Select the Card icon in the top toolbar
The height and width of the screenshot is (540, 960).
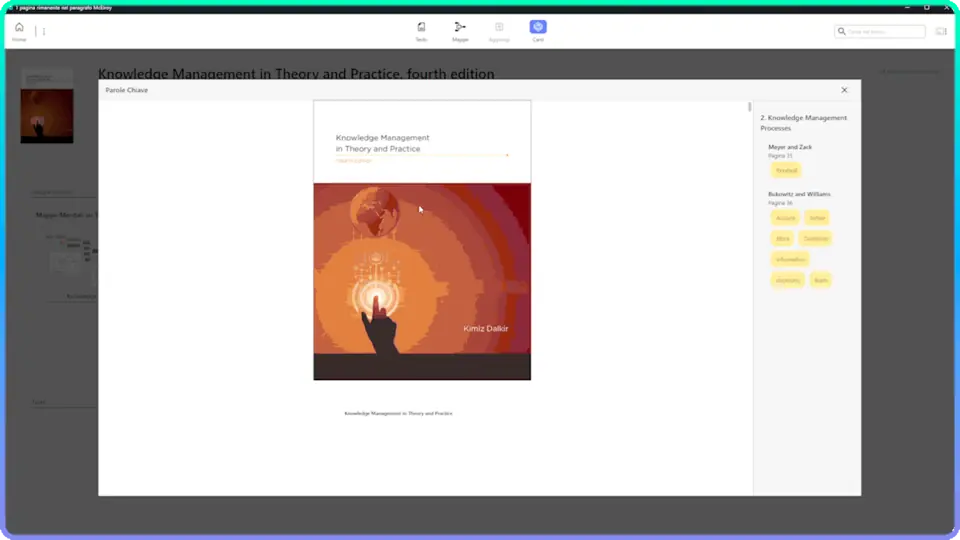pos(538,27)
